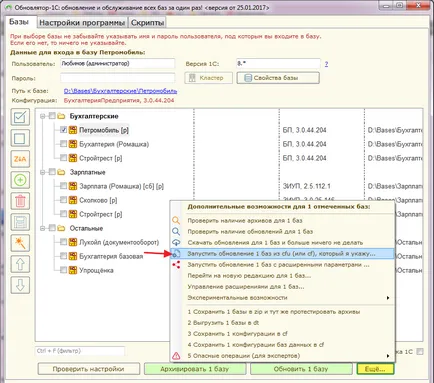Uncheck the Петромобиль [р] base checkbox
Image resolution: width=434 pixels, height=383 pixels.
coord(63,130)
